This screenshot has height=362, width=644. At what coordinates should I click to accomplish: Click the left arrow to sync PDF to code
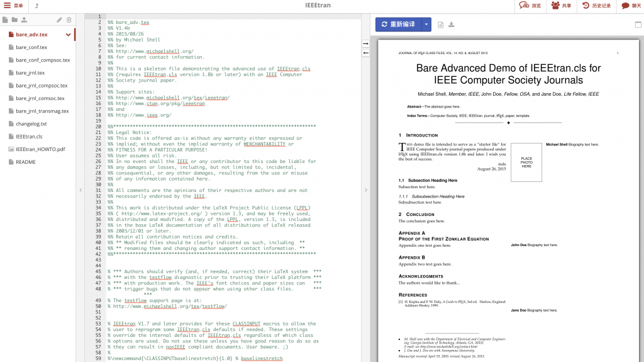click(365, 53)
